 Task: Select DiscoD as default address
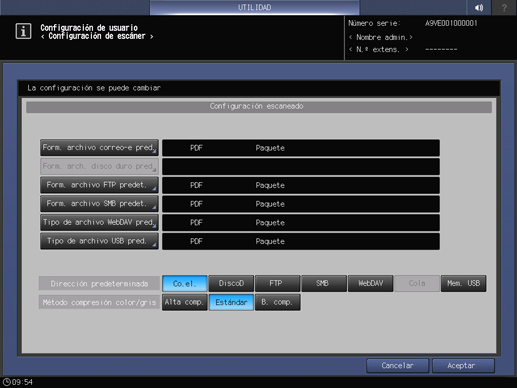(x=231, y=283)
